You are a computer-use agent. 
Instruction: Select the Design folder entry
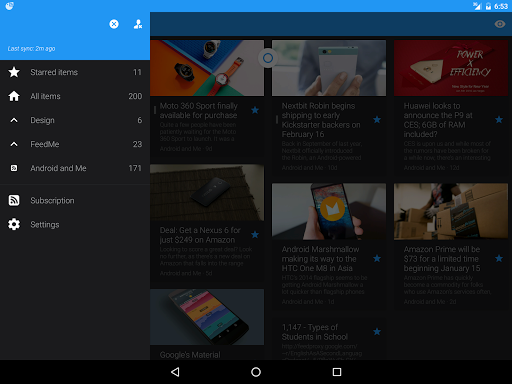click(x=75, y=120)
